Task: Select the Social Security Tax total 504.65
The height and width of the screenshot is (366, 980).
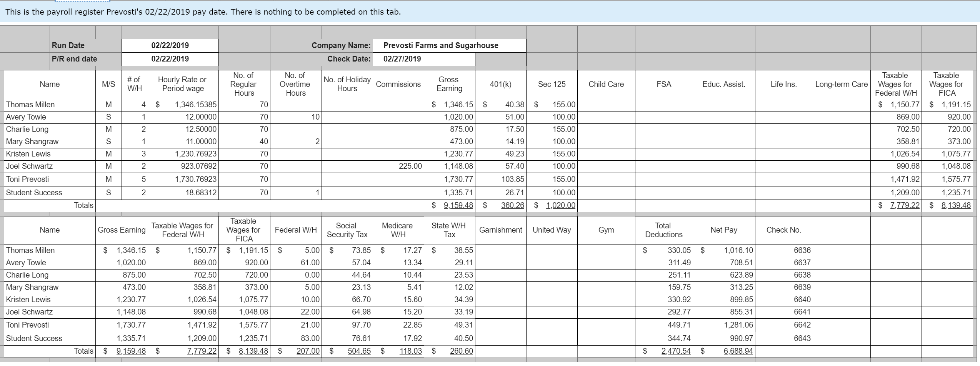Action: [x=347, y=351]
